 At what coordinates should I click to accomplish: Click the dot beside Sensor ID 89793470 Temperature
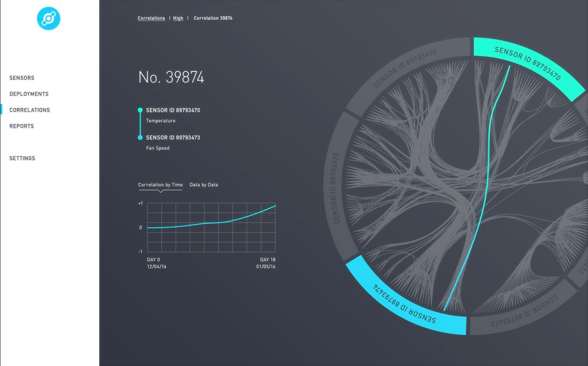click(140, 110)
